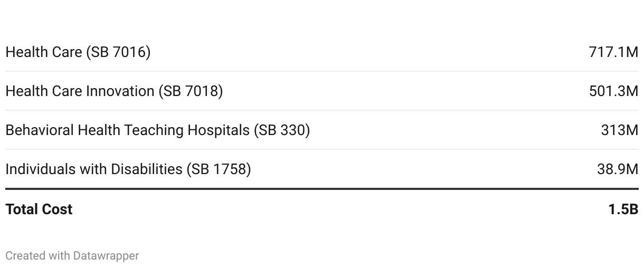644x268 pixels.
Task: Click Behavioral Health Teaching Hospitals (SB 330)
Action: [x=157, y=130]
